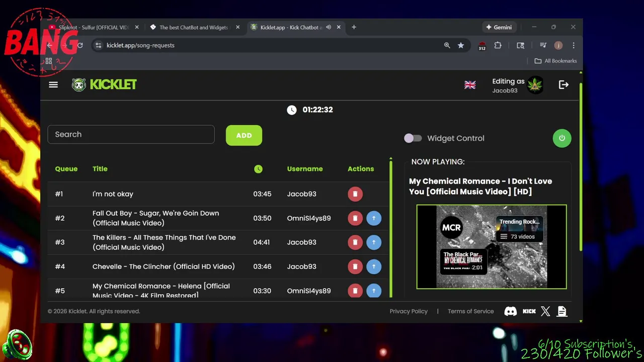Click the ADD button

point(244,135)
